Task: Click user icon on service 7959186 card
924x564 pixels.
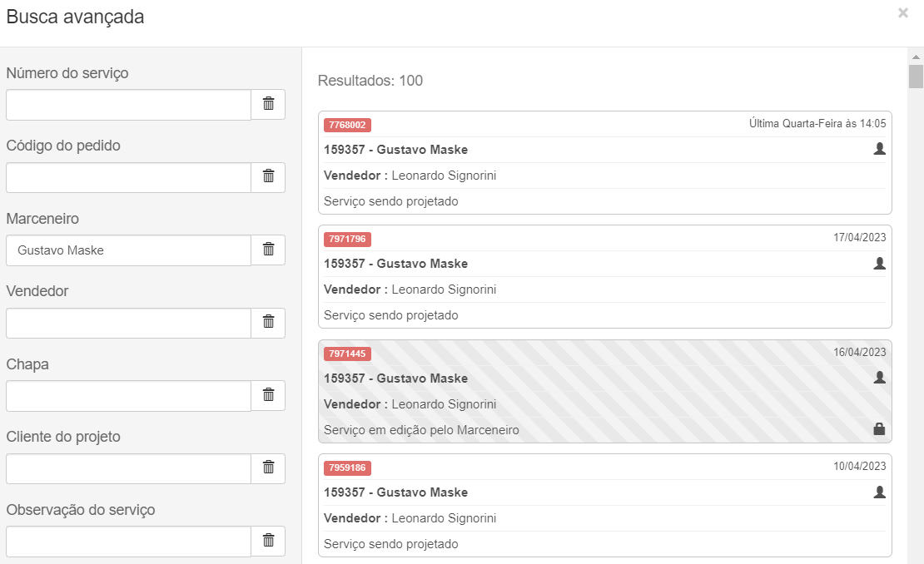Action: pos(879,492)
